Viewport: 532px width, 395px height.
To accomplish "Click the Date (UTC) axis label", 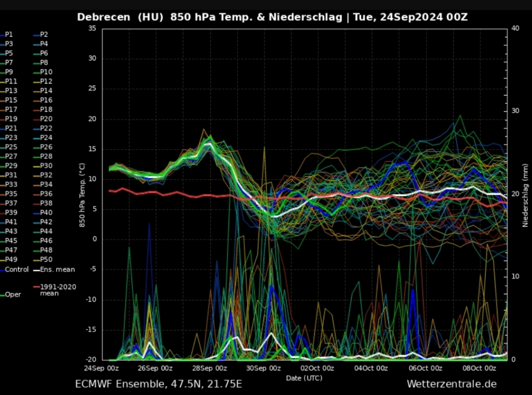I will [304, 378].
